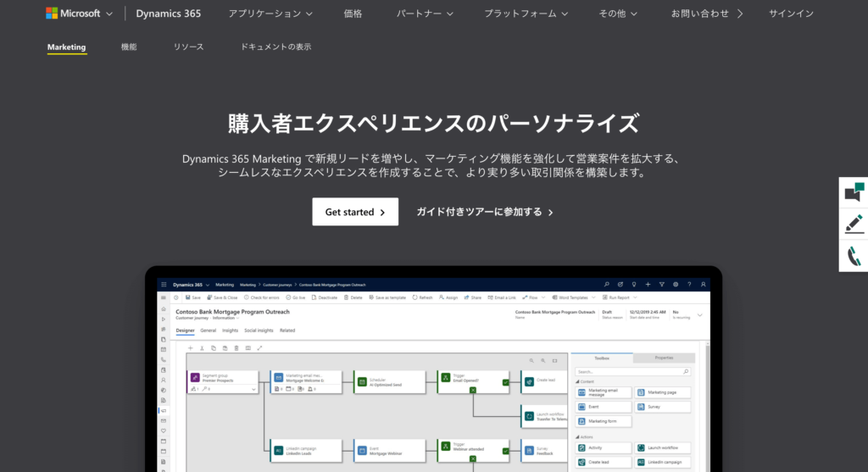Expand header details chevron beside Is recurring
Image resolution: width=868 pixels, height=472 pixels.
(x=699, y=315)
